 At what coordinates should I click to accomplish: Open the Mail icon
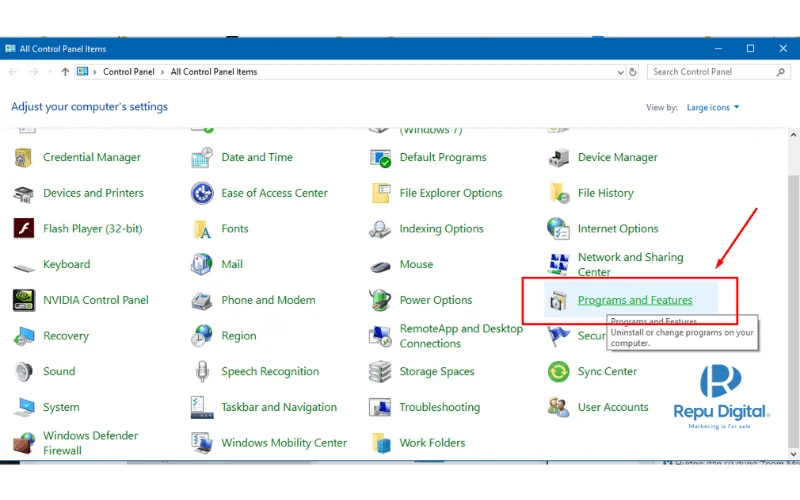click(x=202, y=264)
